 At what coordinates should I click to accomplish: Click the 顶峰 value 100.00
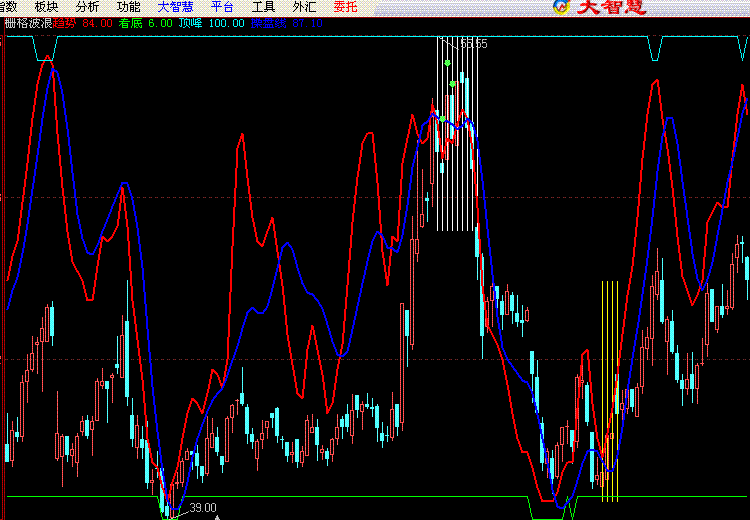coord(227,23)
